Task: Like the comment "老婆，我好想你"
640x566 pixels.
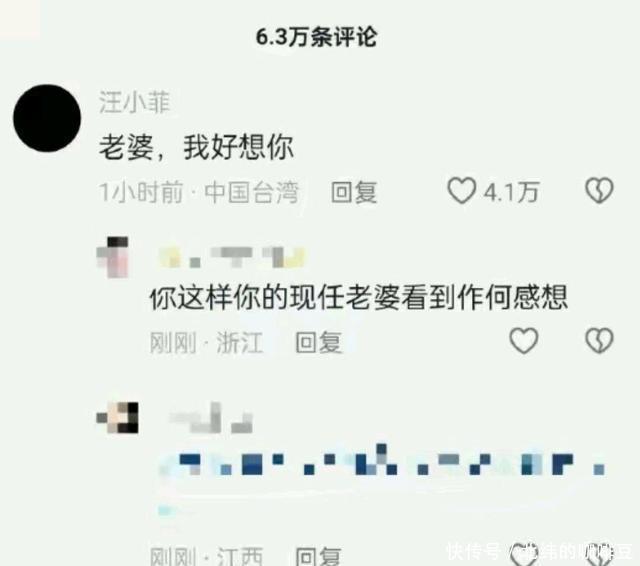Action: pos(462,191)
